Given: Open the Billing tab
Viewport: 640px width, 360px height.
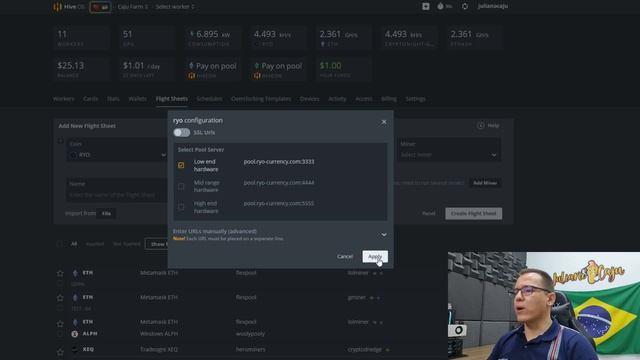Looking at the screenshot, I should (x=389, y=99).
